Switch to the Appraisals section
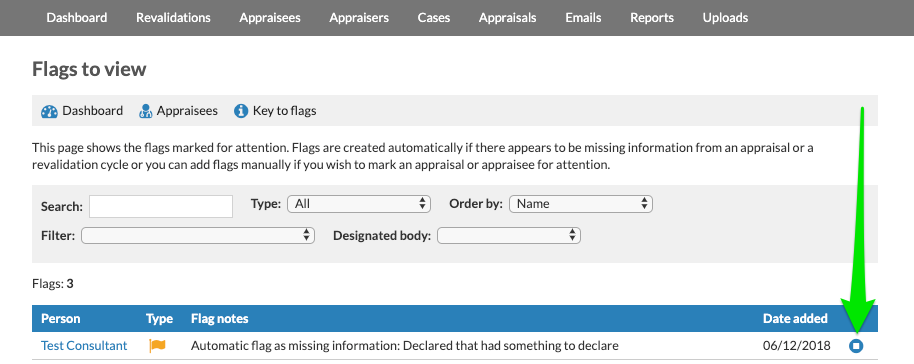 tap(508, 18)
